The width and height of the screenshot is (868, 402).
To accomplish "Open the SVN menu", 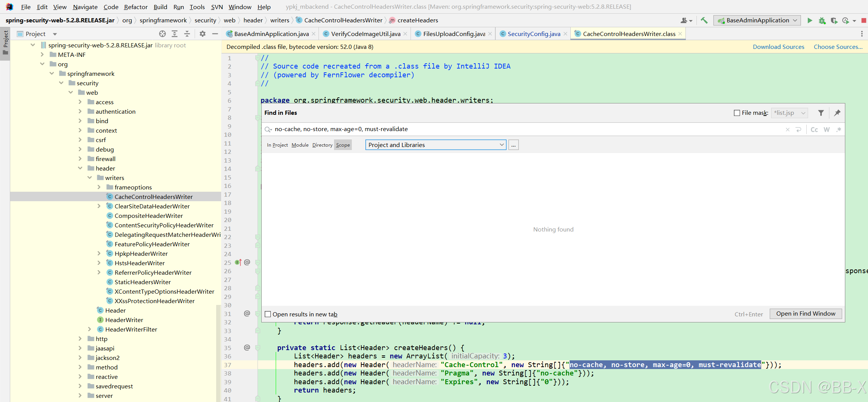I will point(217,7).
